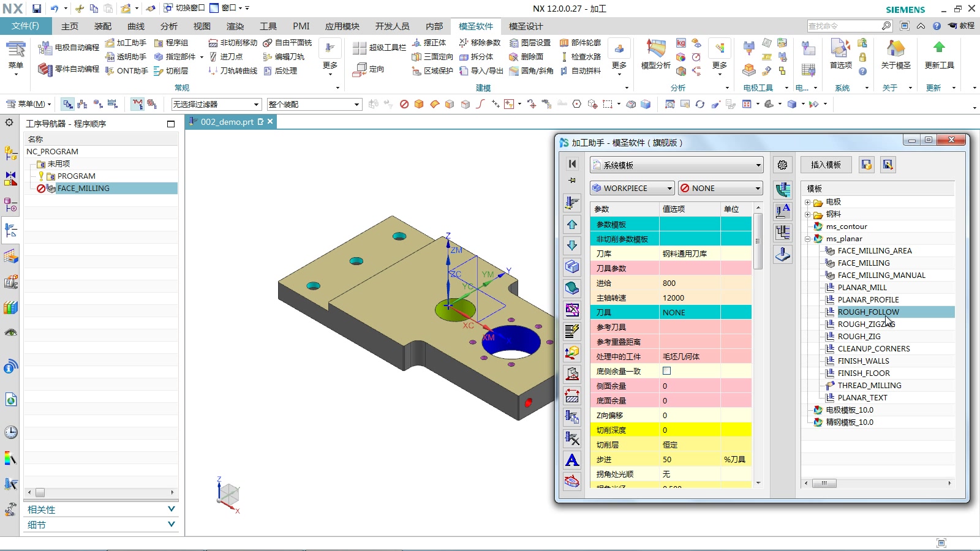980x551 pixels.
Task: Select the ROUGH_FOLLOW template
Action: 869,312
